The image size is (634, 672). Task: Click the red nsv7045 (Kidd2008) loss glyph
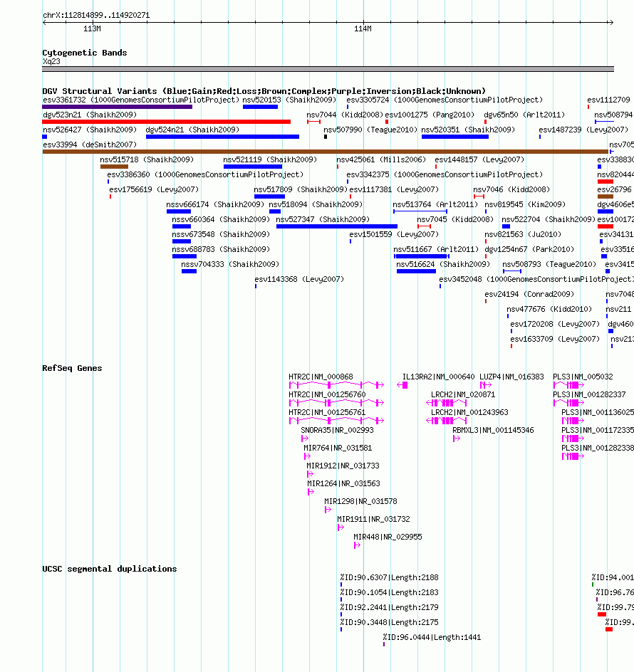[424, 226]
